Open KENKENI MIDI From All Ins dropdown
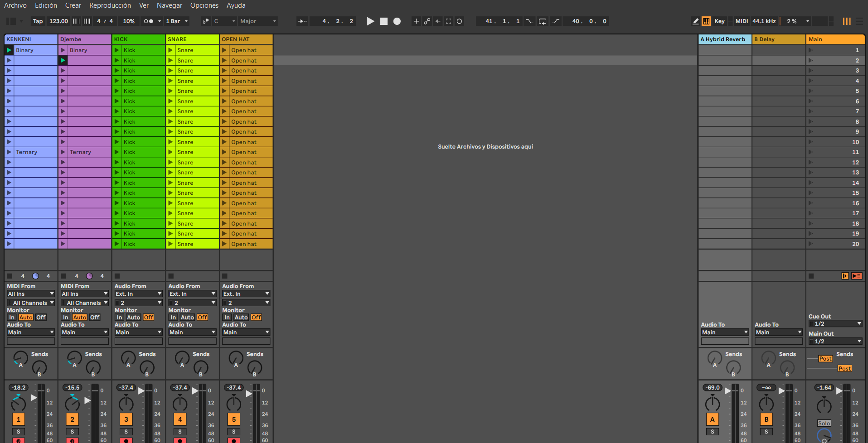The width and height of the screenshot is (868, 443). coord(31,294)
